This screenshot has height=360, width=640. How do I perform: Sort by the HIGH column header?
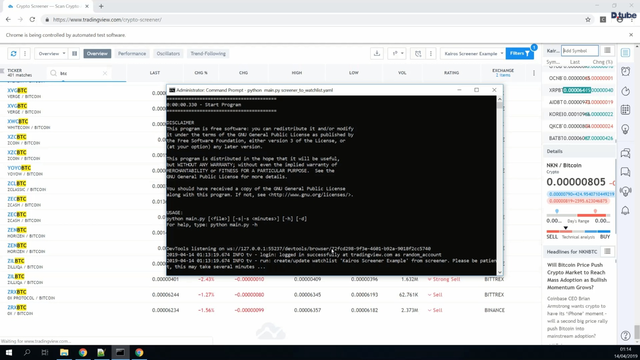(x=297, y=73)
